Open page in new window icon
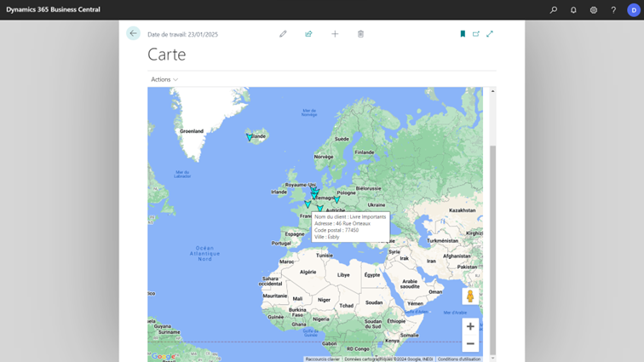 coord(476,34)
